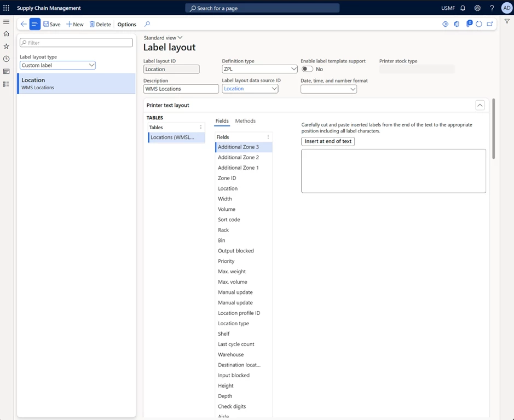Click the refresh page icon
Viewport: 514px width, 420px height.
[x=479, y=24]
